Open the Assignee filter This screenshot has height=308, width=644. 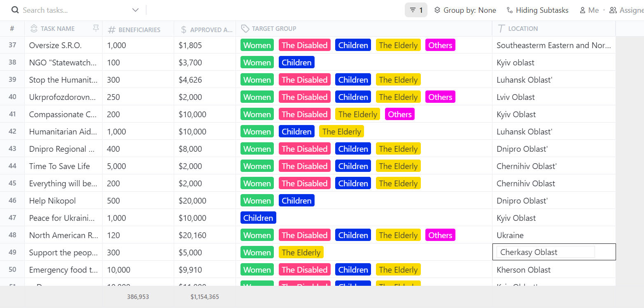point(626,10)
